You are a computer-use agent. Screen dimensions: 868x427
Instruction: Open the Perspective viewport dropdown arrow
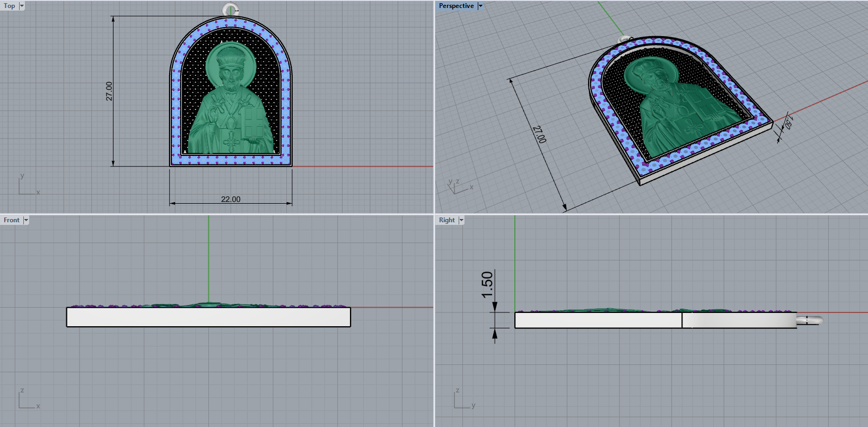[480, 6]
